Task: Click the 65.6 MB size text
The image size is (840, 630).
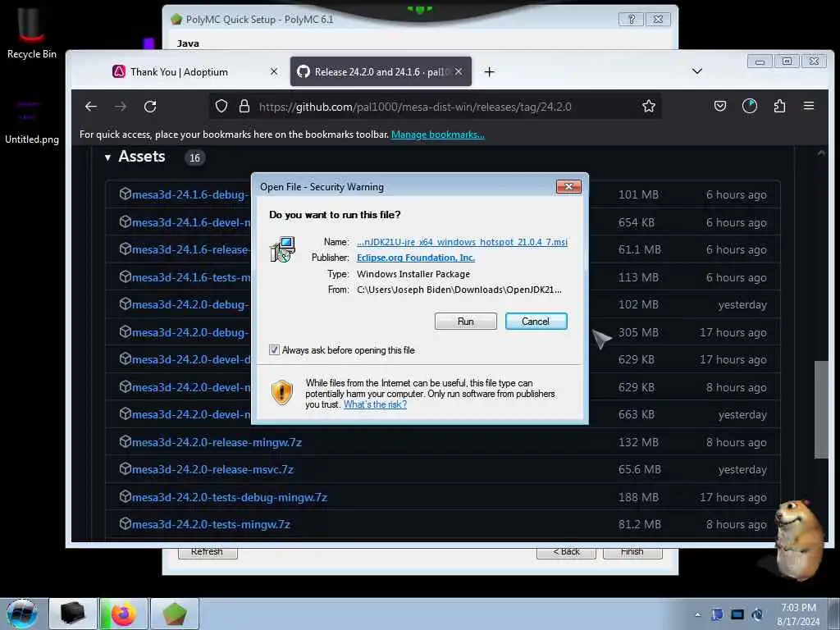Action: point(640,470)
